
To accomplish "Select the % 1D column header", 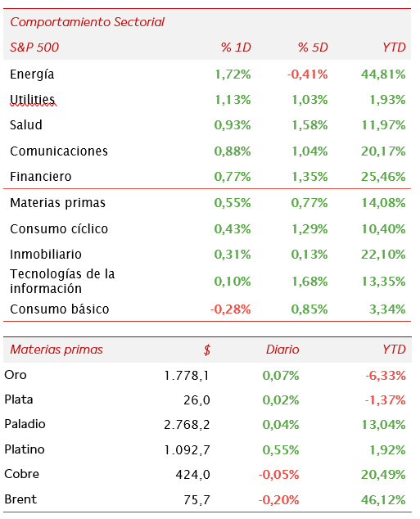I will (236, 47).
